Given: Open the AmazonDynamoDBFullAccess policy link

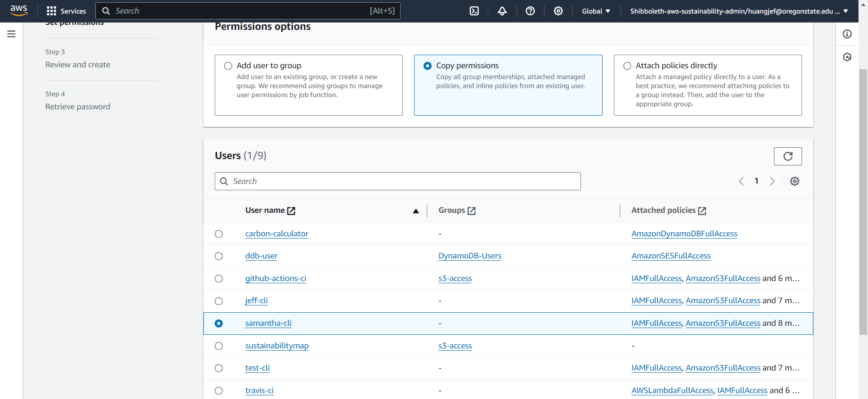Looking at the screenshot, I should (684, 234).
